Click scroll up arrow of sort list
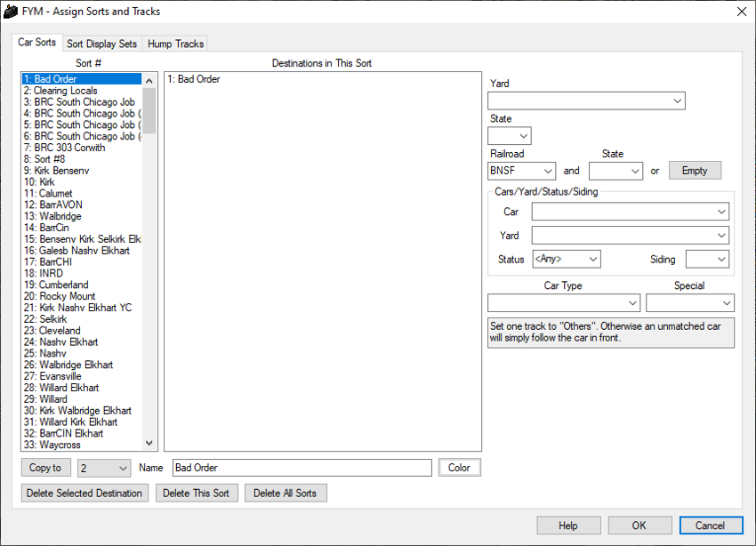This screenshot has width=756, height=546. click(x=149, y=81)
